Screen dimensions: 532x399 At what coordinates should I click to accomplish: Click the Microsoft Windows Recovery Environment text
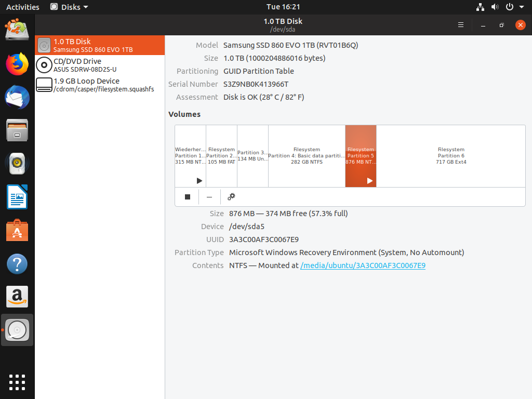347,252
